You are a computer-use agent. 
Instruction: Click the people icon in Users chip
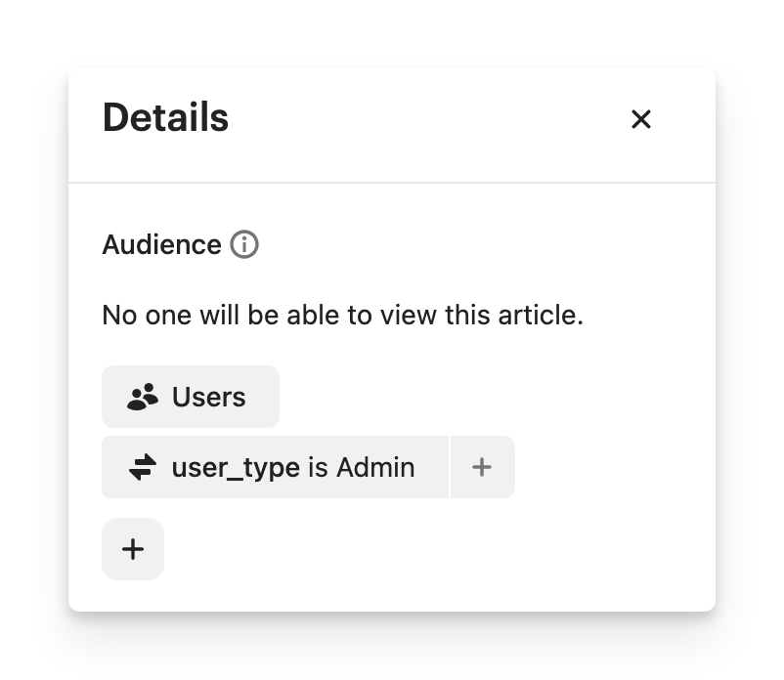143,398
